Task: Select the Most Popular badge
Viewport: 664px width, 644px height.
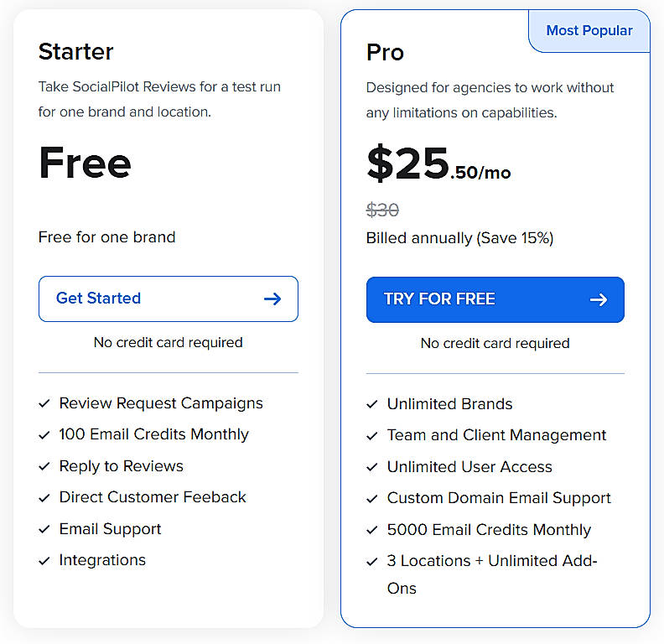Action: tap(589, 31)
